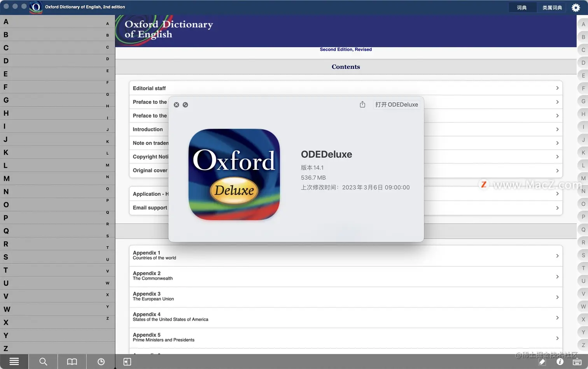The image size is (588, 369).
Task: Jump to circled letter A in right index
Action: 583,24
